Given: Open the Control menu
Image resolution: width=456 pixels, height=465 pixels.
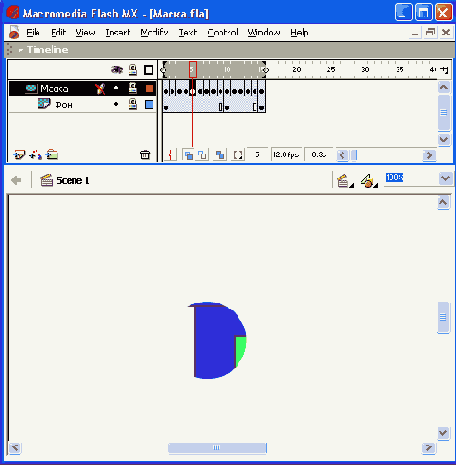Looking at the screenshot, I should point(223,32).
